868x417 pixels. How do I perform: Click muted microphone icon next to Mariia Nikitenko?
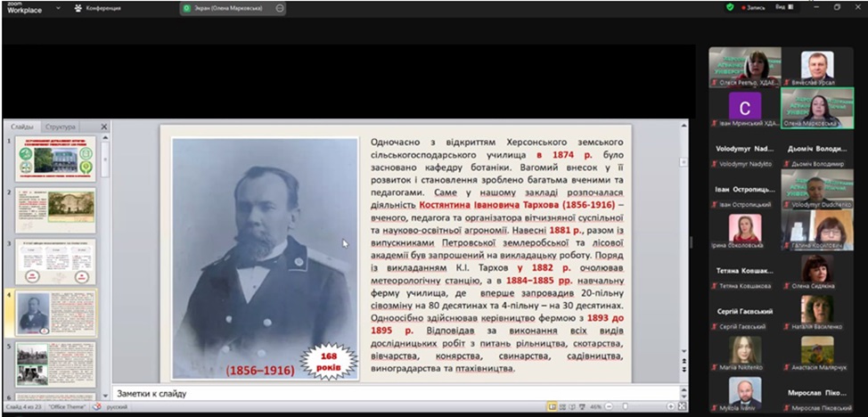click(x=714, y=367)
